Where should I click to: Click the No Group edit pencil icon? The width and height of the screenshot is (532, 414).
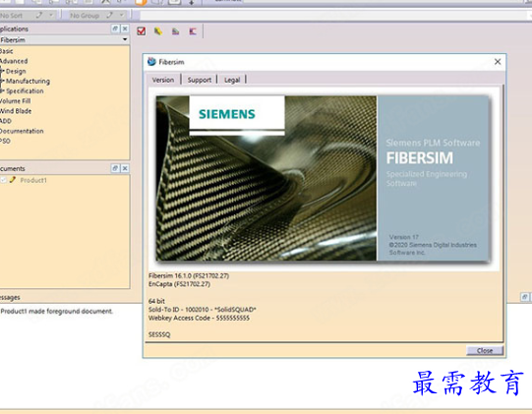point(109,16)
